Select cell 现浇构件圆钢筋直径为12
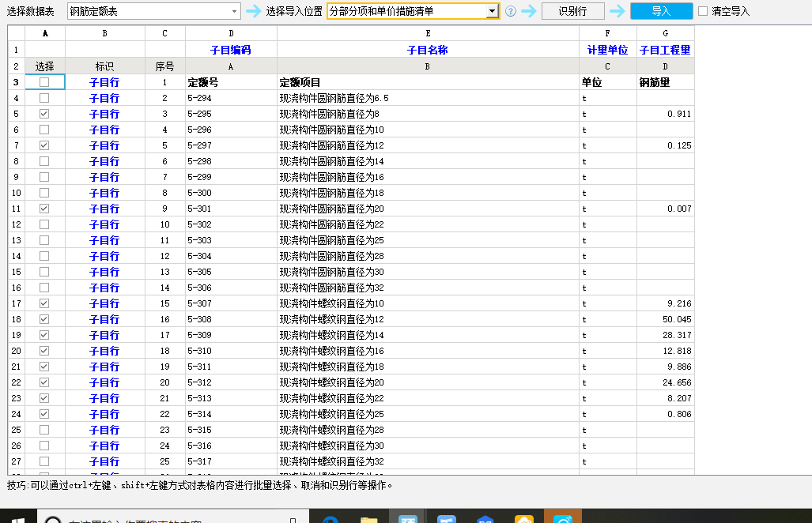 428,145
